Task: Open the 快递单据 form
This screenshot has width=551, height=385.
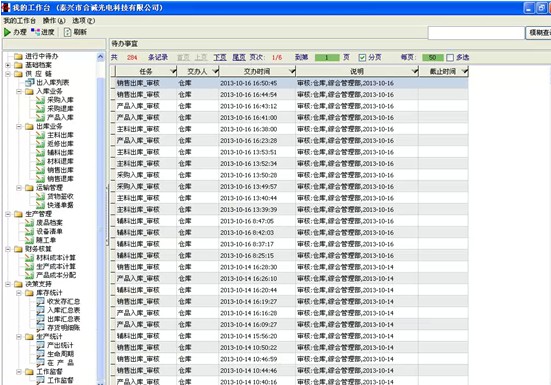Action: pyautogui.click(x=60, y=205)
